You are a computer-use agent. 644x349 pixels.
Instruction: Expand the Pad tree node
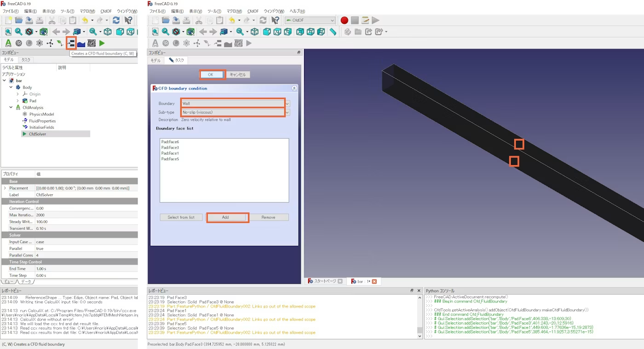click(x=18, y=100)
